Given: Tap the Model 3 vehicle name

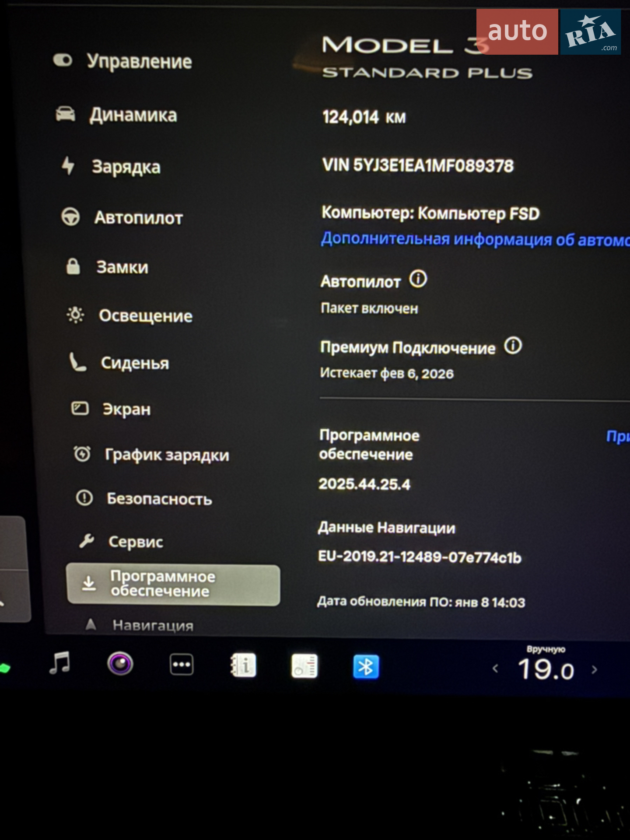Looking at the screenshot, I should [x=405, y=45].
